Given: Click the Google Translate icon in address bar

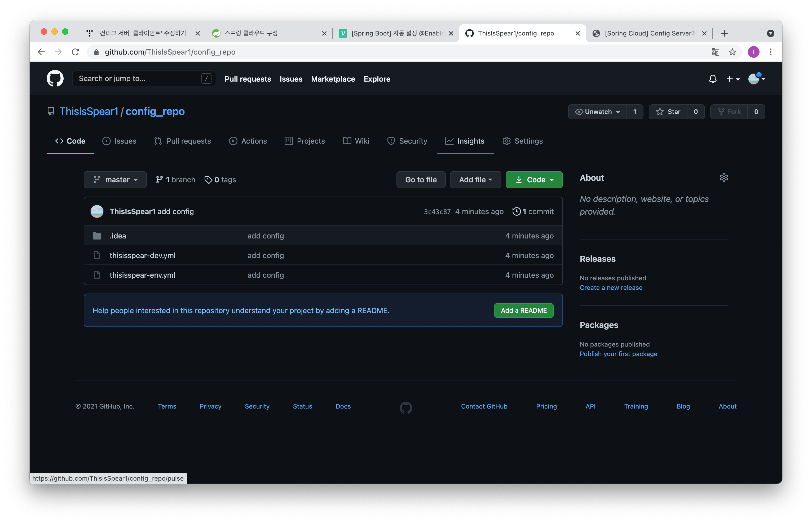Looking at the screenshot, I should point(715,52).
